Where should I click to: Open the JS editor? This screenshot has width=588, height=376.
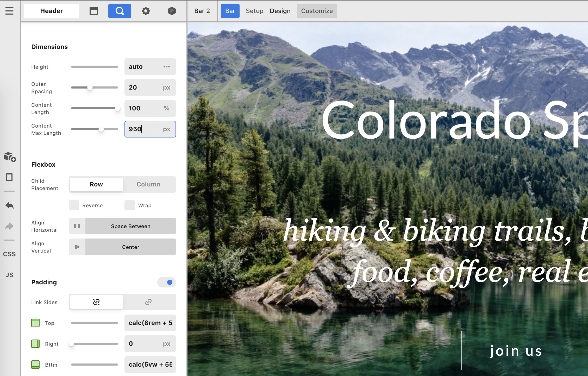point(9,275)
